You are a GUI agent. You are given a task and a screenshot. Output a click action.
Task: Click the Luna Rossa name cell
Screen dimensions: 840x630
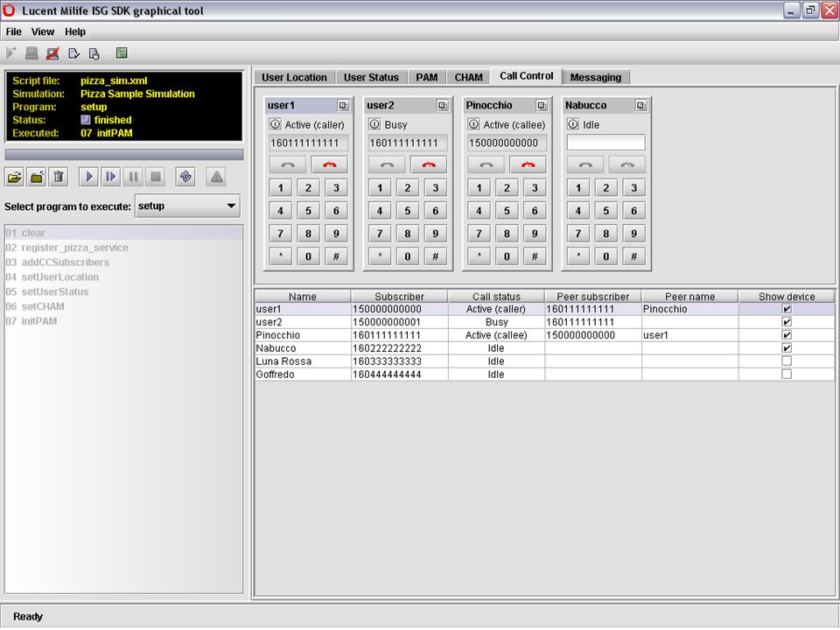pyautogui.click(x=303, y=361)
